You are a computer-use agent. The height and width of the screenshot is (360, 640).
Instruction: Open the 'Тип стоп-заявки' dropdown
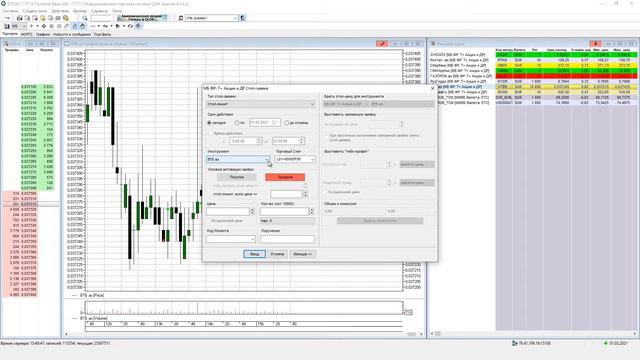tap(261, 104)
